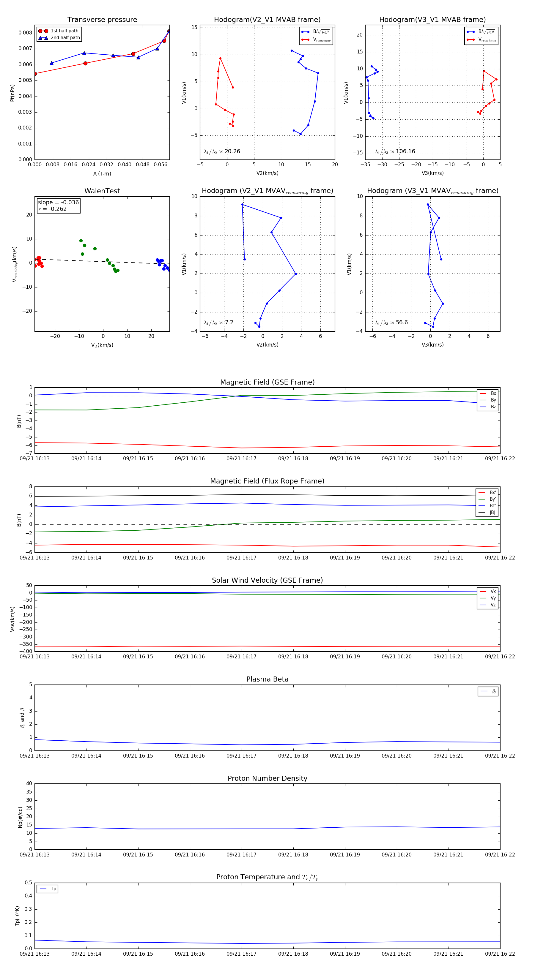Click the V2_V1 MVAV remaining frame hodogram title
This screenshot has width=535, height=980.
[x=267, y=191]
